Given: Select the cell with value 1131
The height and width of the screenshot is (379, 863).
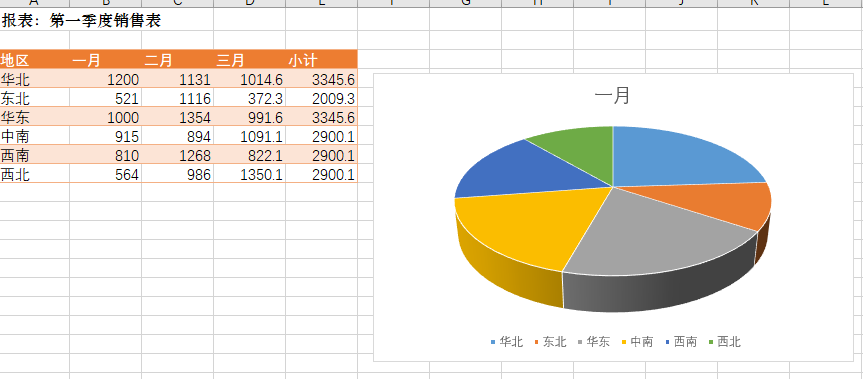Looking at the screenshot, I should point(177,79).
